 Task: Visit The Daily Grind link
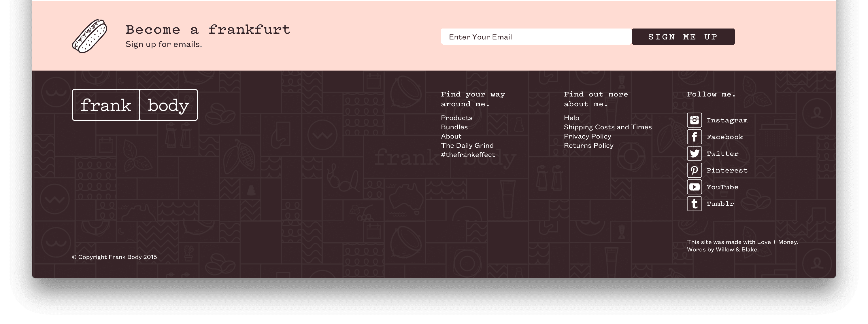(467, 145)
